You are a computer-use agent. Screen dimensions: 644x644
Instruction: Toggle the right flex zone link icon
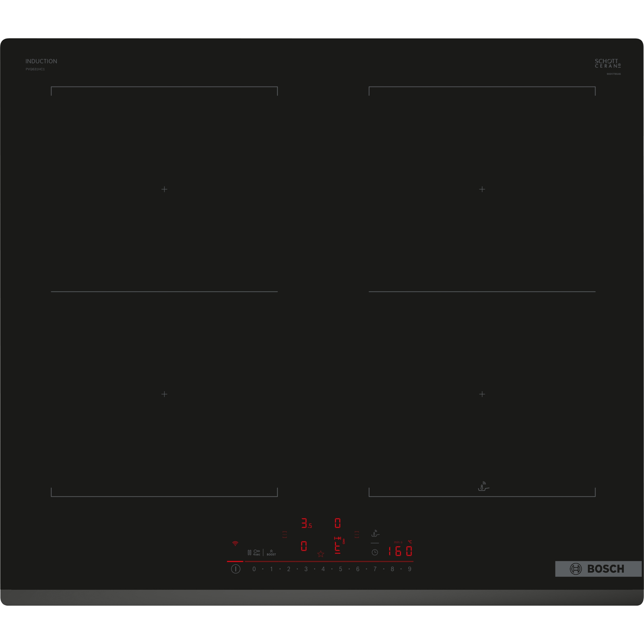357,535
